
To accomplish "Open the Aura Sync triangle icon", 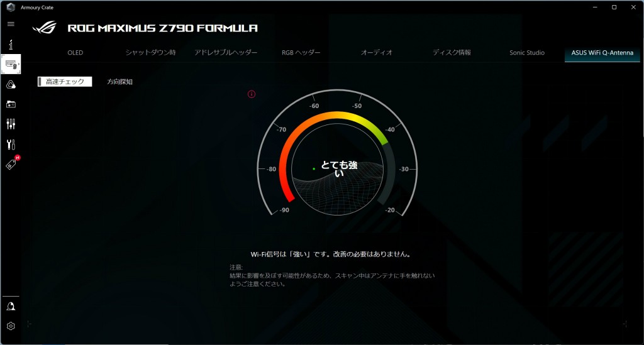I will pos(11,84).
